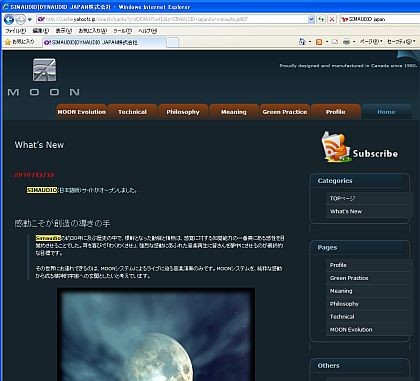The height and width of the screenshot is (381, 420).
Task: Open Meaning in the Pages sidebar
Action: click(341, 291)
